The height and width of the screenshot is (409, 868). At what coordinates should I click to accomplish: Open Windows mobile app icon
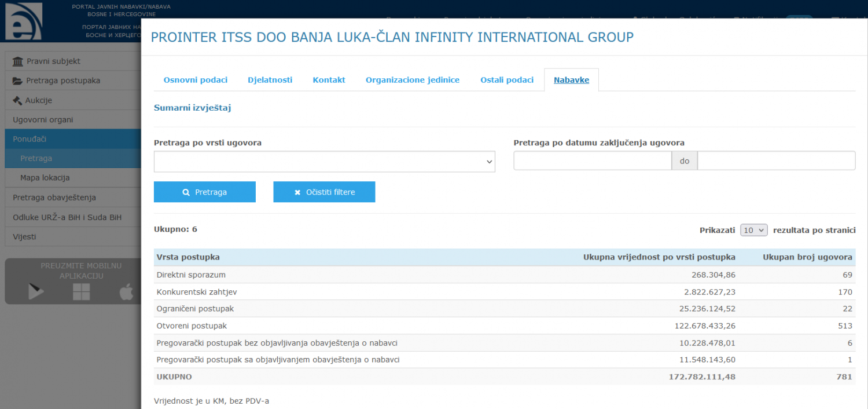(82, 292)
